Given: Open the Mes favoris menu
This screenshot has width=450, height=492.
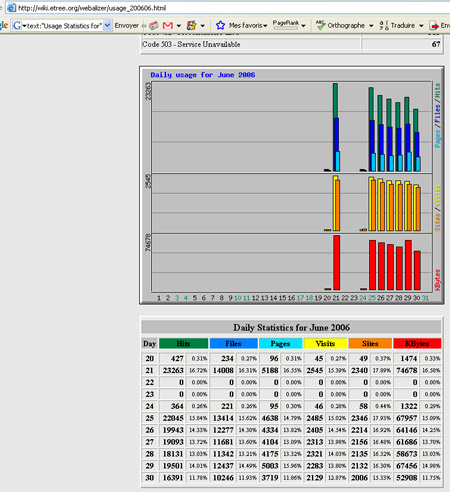Looking at the screenshot, I should [x=248, y=25].
